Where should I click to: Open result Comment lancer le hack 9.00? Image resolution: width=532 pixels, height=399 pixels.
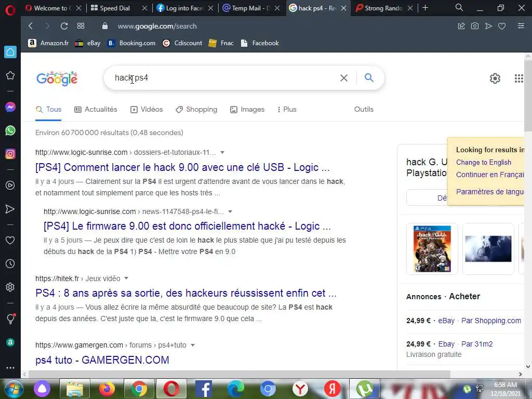click(x=182, y=167)
